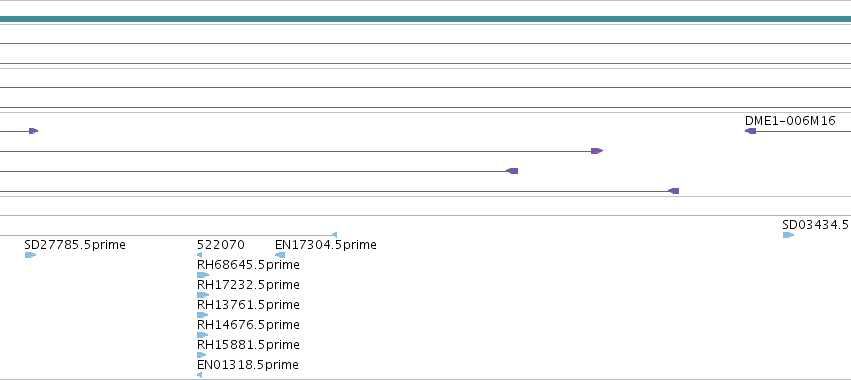This screenshot has width=851, height=380.
Task: Click the thick teal bar at top
Action: click(x=426, y=20)
